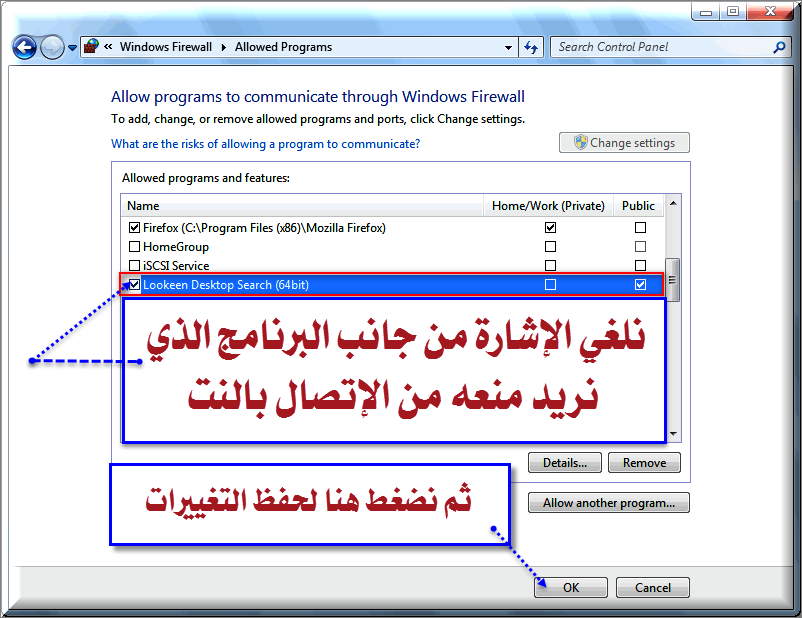
Task: Click the Back navigation arrow
Action: tap(24, 48)
